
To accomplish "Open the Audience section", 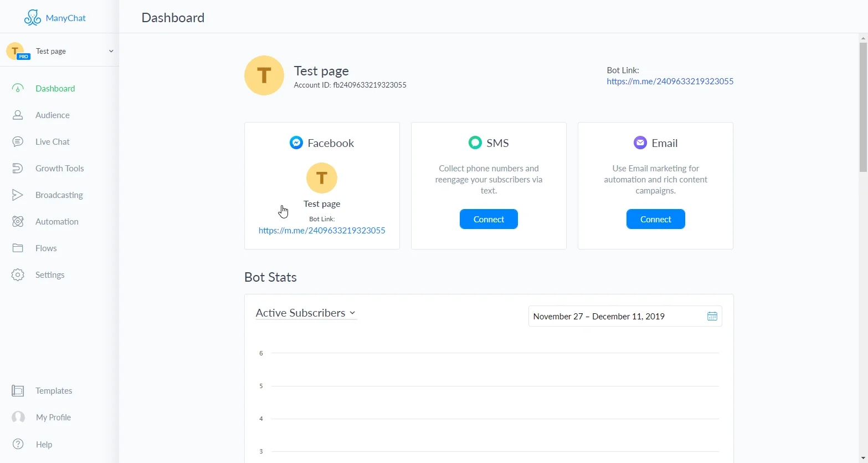I will pyautogui.click(x=53, y=115).
